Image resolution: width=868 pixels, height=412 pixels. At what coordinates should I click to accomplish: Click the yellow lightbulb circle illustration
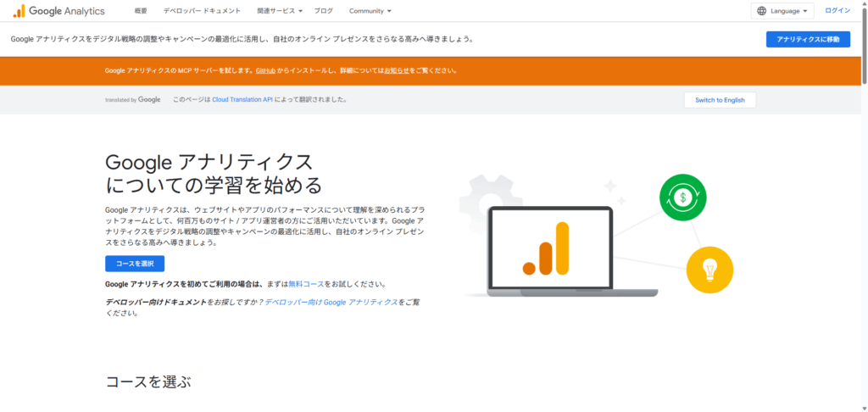pos(709,270)
